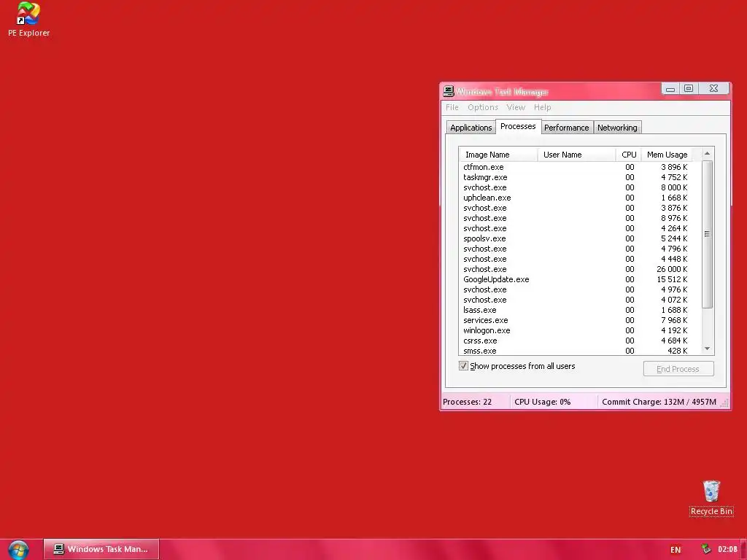Open the Help menu
Viewport: 747px width, 560px height.
542,107
